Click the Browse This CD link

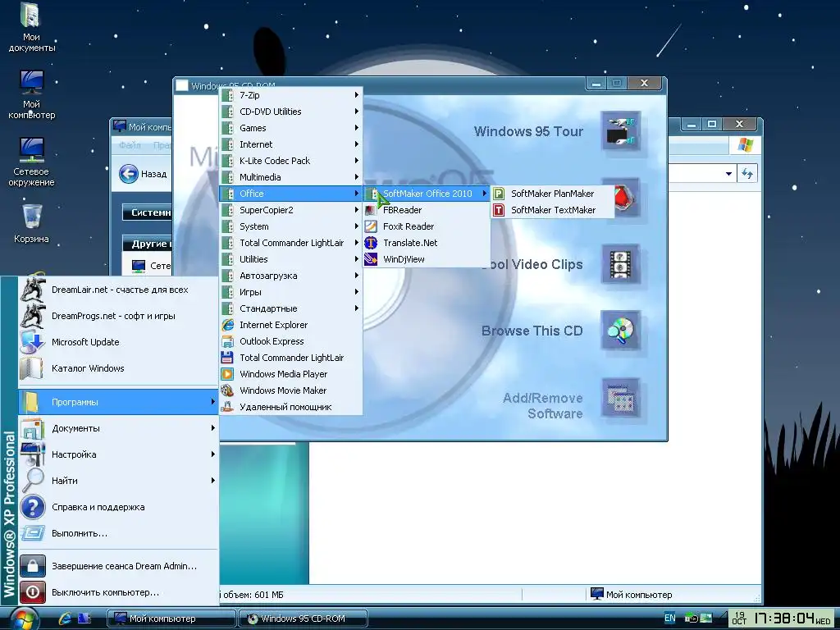point(532,331)
